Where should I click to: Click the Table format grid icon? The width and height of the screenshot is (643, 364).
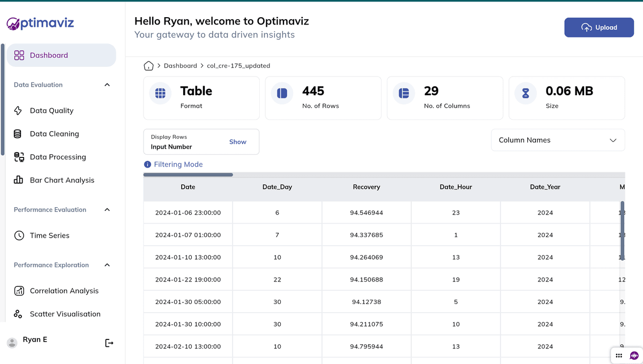[x=160, y=93]
